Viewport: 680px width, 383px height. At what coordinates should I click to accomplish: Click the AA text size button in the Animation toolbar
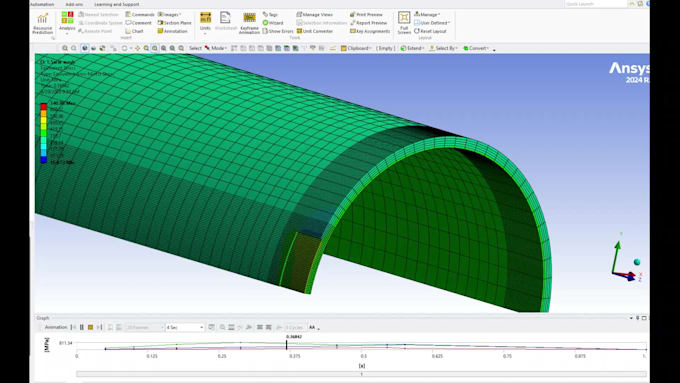(x=312, y=327)
